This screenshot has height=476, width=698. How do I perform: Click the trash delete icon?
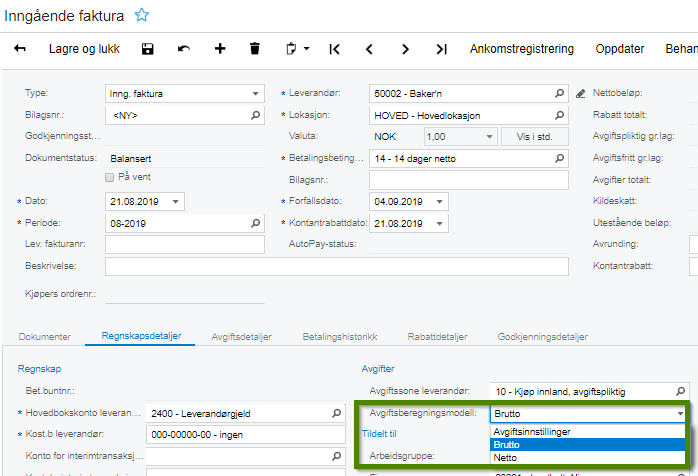pyautogui.click(x=255, y=48)
